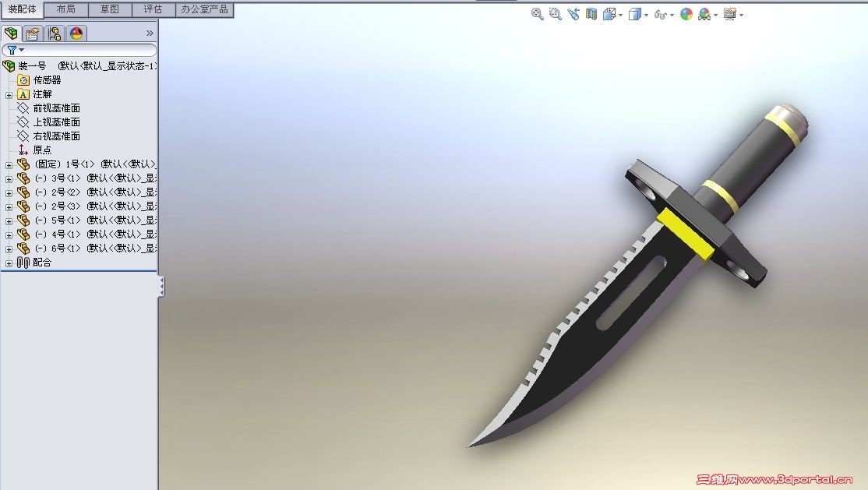Image resolution: width=868 pixels, height=490 pixels.
Task: Click the part icon of 3号<1>
Action: tap(23, 178)
